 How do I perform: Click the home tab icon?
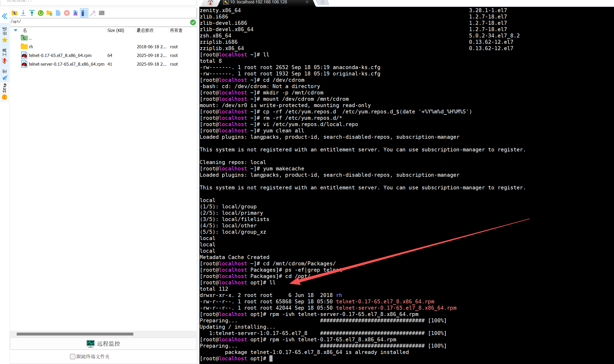point(210,2)
